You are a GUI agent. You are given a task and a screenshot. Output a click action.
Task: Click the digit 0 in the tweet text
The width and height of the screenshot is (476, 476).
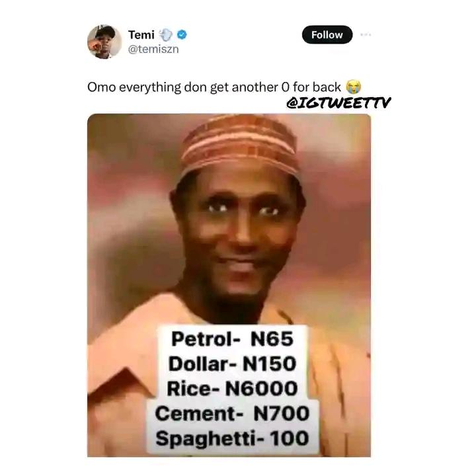pyautogui.click(x=286, y=87)
